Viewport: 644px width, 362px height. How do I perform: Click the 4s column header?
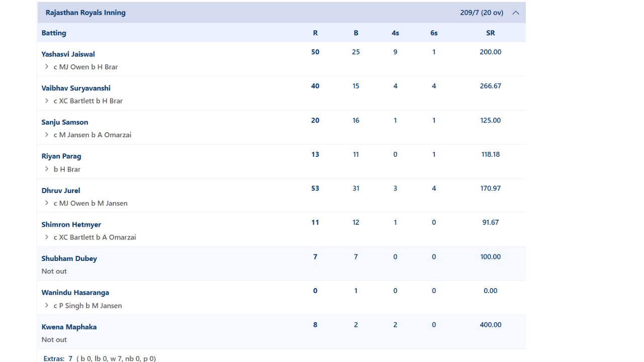(x=395, y=33)
